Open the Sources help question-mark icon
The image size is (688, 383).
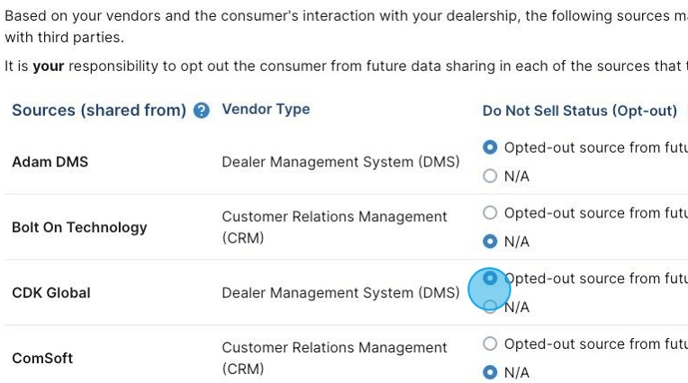click(x=201, y=110)
